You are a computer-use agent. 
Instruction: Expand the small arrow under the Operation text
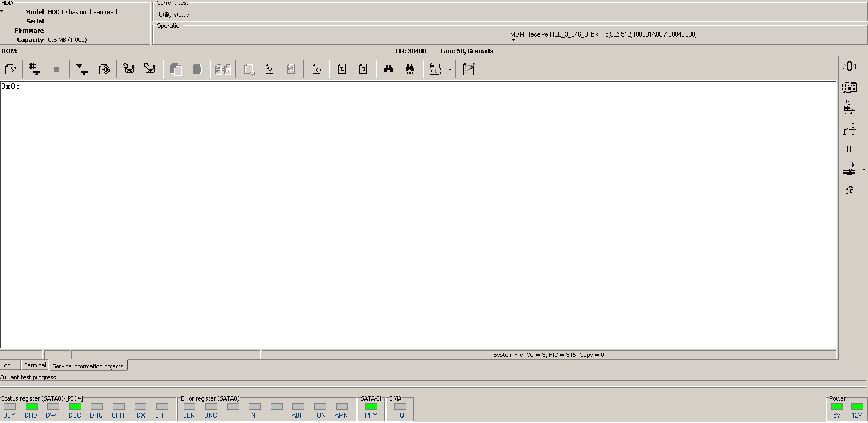click(513, 40)
